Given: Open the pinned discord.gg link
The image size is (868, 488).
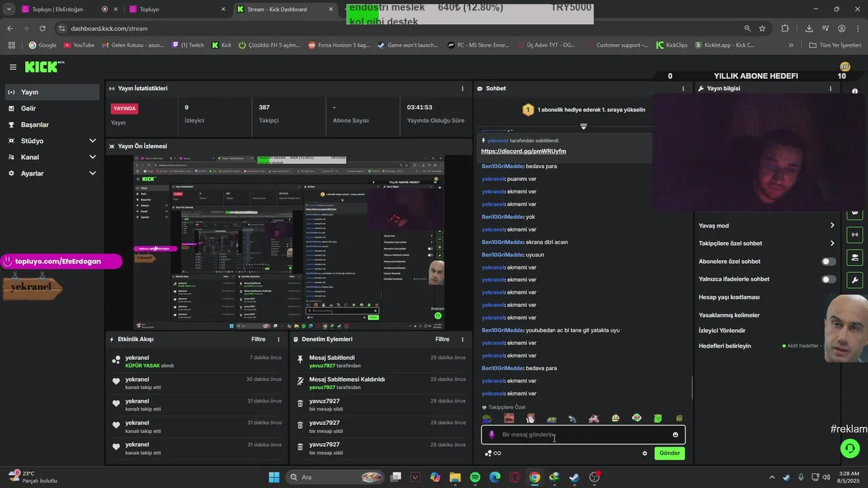Looking at the screenshot, I should tap(524, 151).
